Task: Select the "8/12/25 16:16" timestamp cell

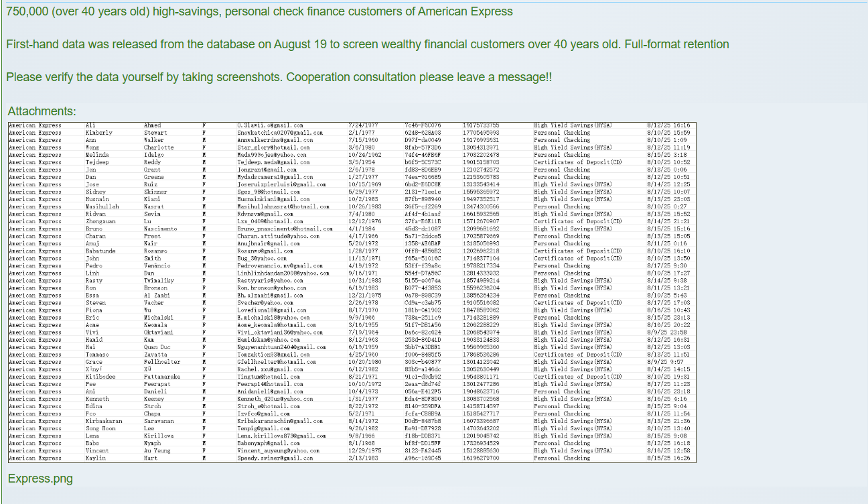Action: [x=668, y=125]
